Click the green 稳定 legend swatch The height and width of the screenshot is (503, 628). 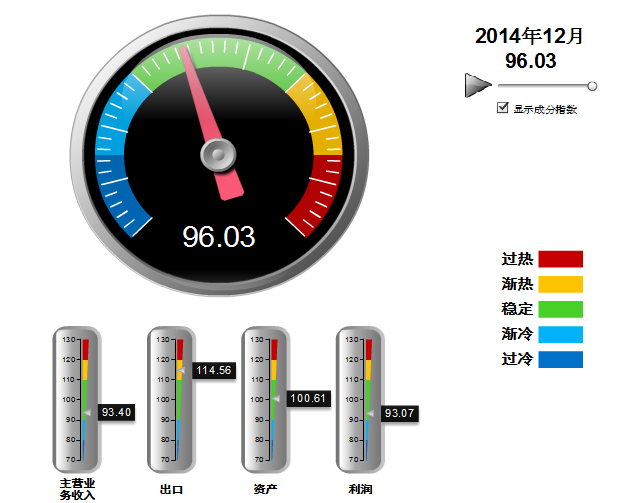click(560, 309)
